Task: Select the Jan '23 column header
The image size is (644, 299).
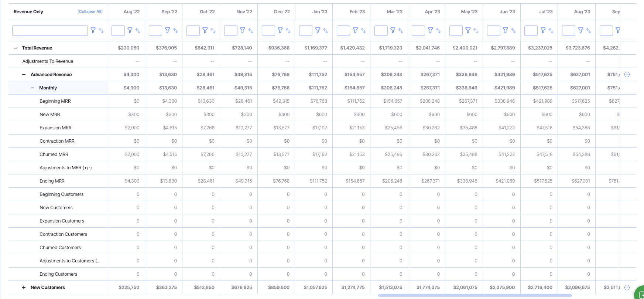Action: (x=319, y=12)
